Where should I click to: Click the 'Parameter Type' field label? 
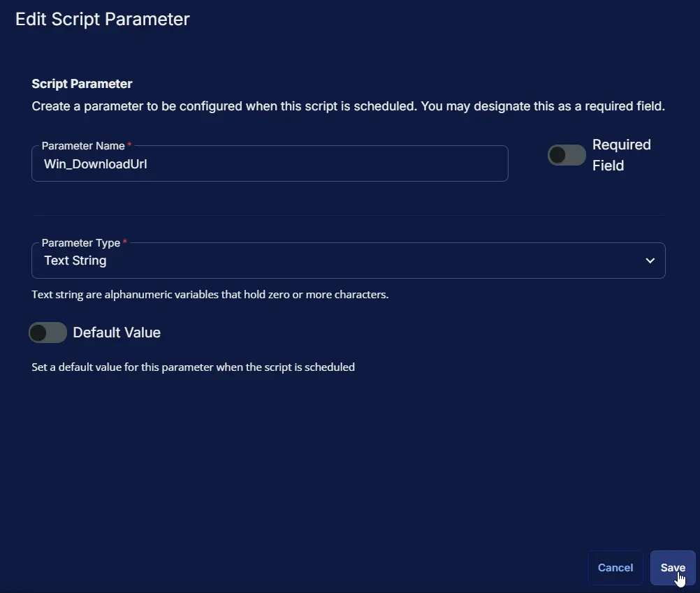[x=81, y=243]
